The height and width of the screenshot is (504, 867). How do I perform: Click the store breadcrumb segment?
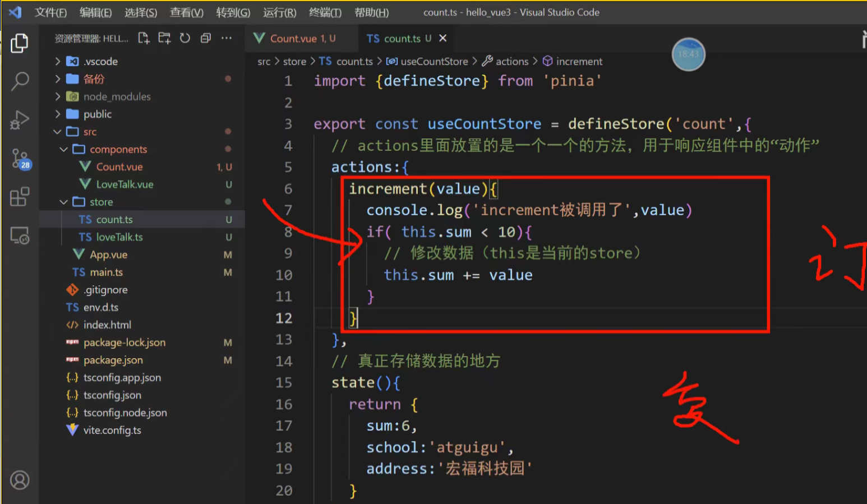[x=294, y=62]
